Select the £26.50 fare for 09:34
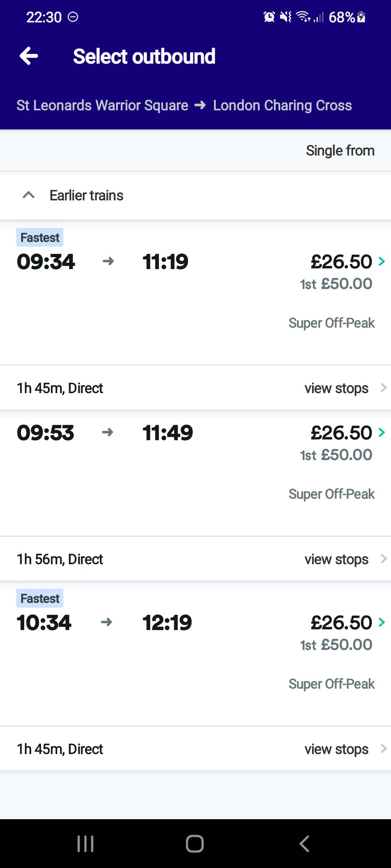The image size is (391, 868). point(341,262)
